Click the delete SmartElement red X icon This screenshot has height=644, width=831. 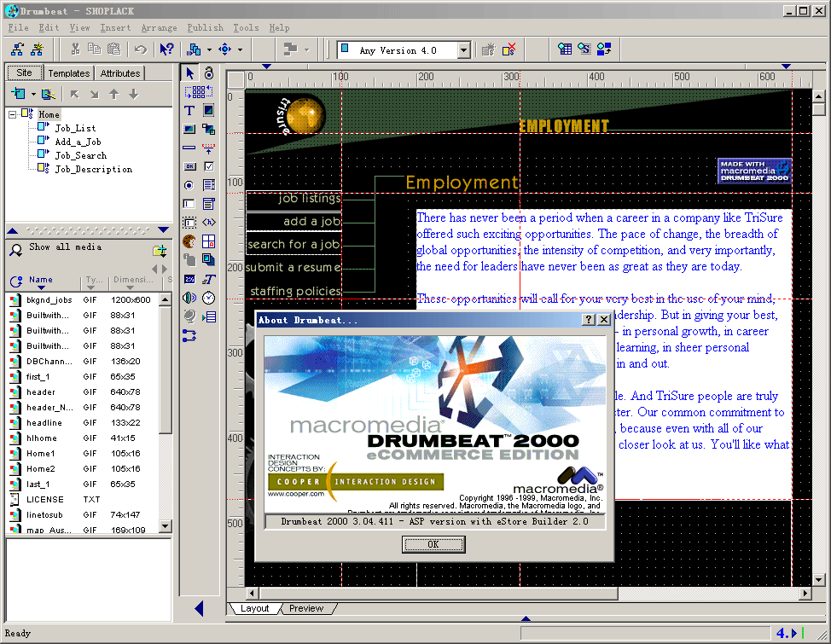[x=508, y=49]
